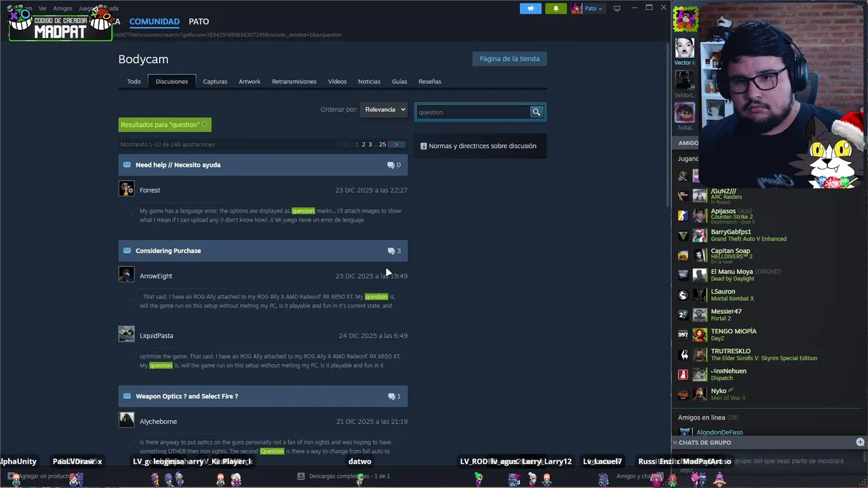
Task: Click the Steam Big Picture monitor icon
Action: pyautogui.click(x=616, y=8)
